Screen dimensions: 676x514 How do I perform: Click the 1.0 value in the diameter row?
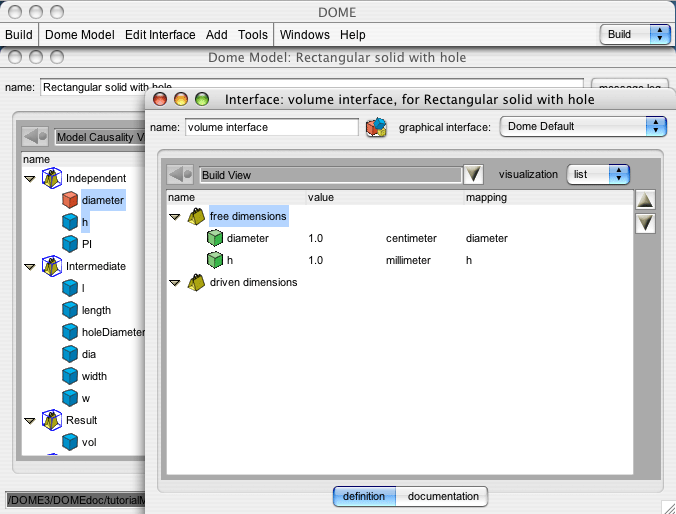[316, 238]
